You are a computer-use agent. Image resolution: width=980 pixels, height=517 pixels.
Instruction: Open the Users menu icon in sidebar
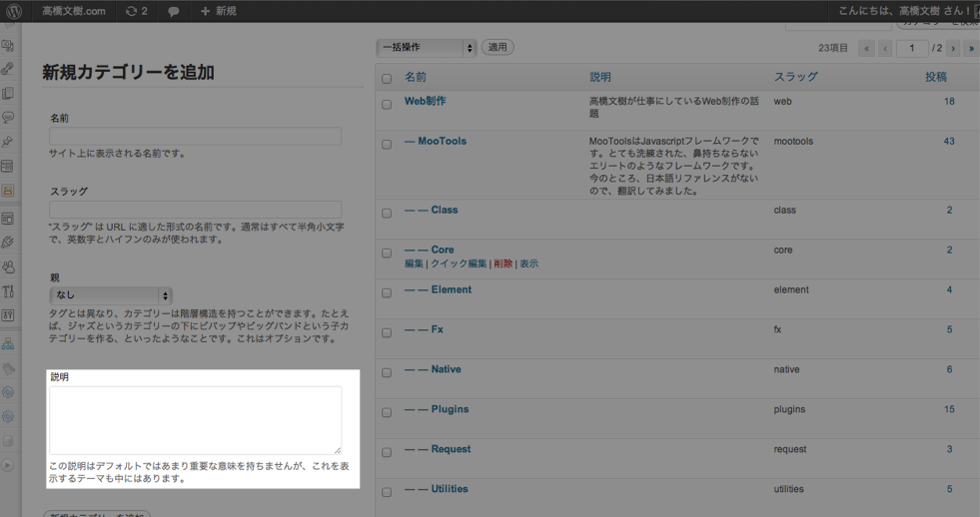pos(8,267)
